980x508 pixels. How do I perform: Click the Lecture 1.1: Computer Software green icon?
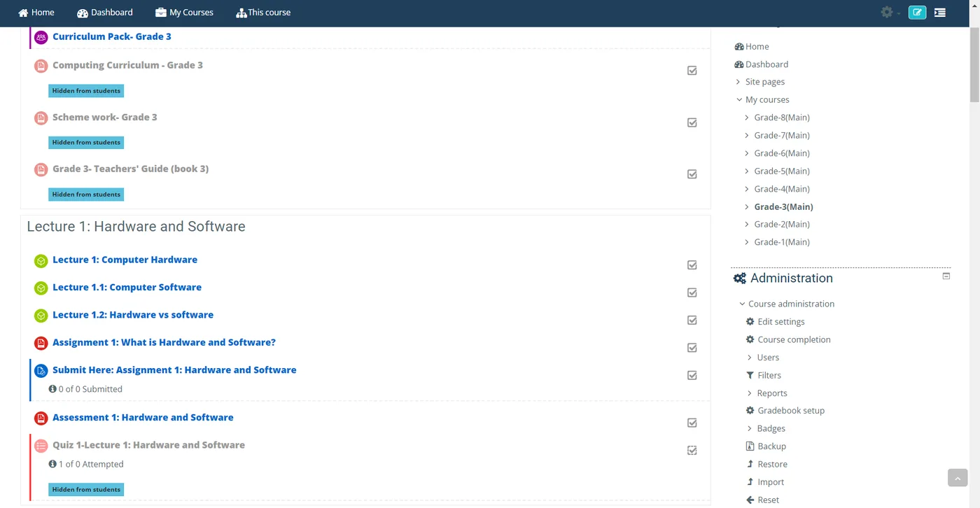tap(41, 288)
